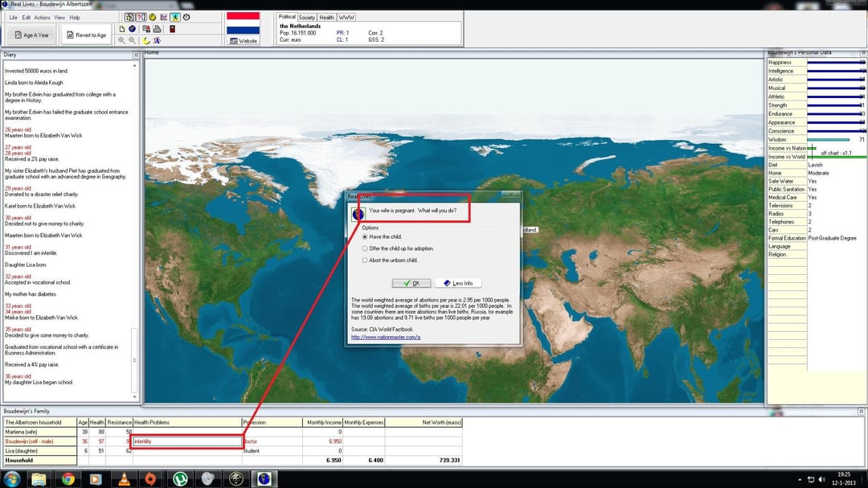Viewport: 868px width, 488px height.
Task: Click the infertility health problem cell
Action: point(187,441)
